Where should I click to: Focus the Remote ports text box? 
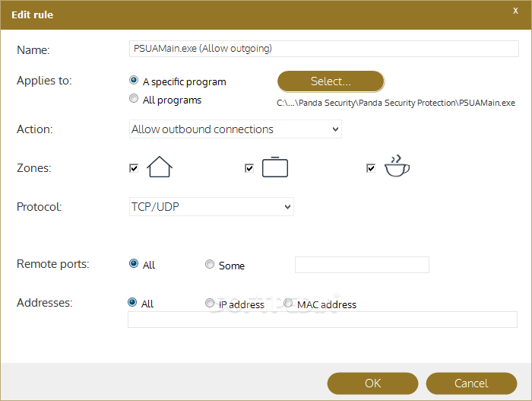pyautogui.click(x=362, y=265)
